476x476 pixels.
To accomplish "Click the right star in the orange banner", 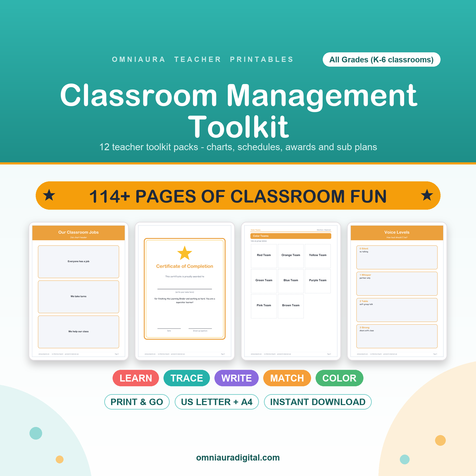I will 427,195.
